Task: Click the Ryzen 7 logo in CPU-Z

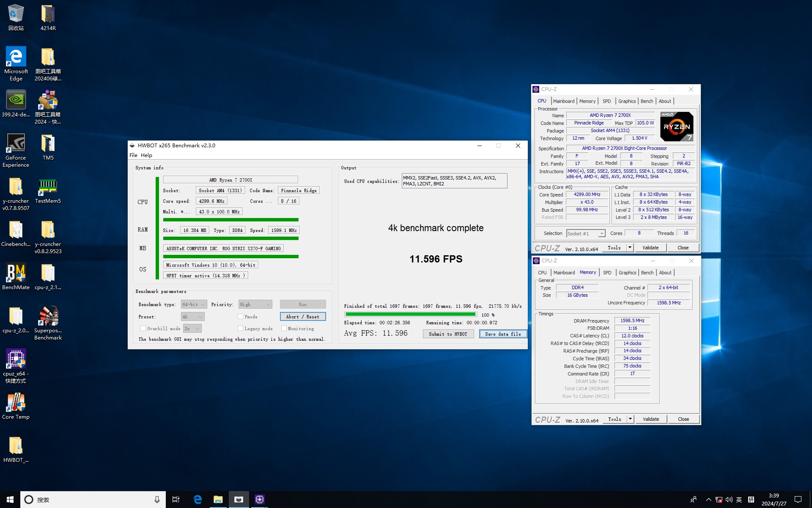Action: 677,127
